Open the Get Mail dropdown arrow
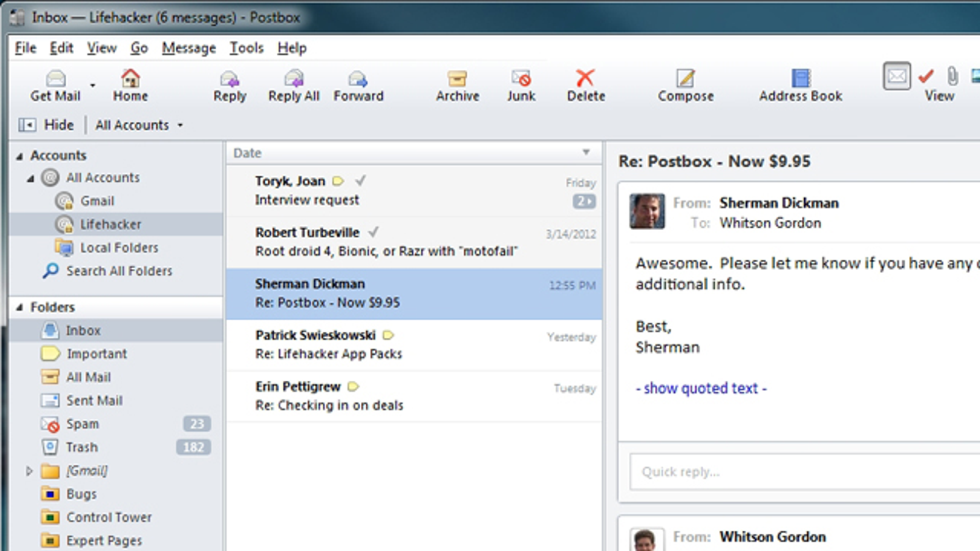This screenshot has height=551, width=980. [x=92, y=85]
